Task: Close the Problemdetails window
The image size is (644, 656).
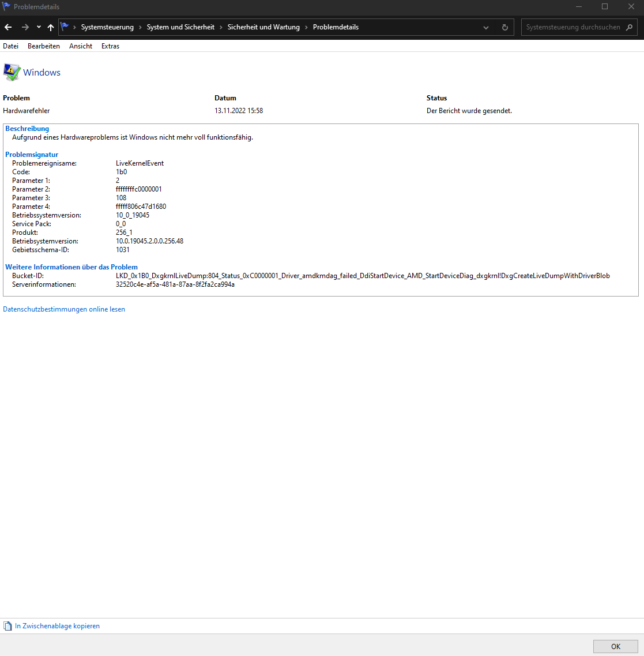Action: pos(631,7)
